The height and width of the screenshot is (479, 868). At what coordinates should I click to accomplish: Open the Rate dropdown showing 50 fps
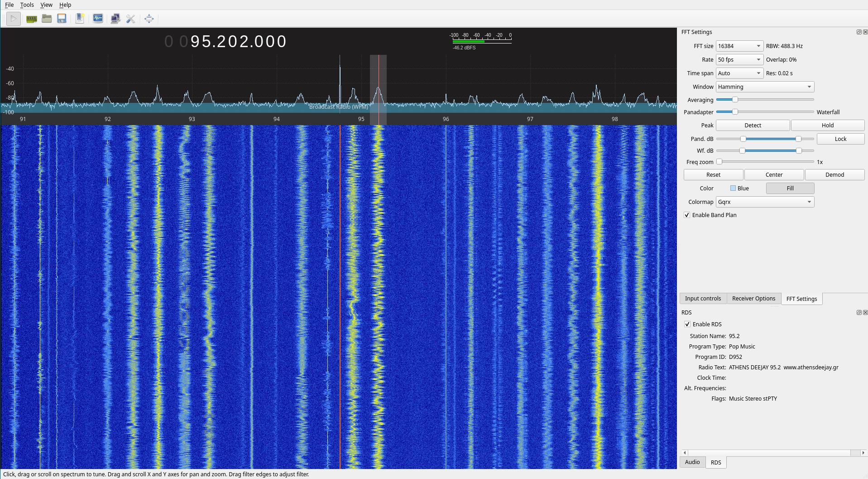[x=739, y=60]
